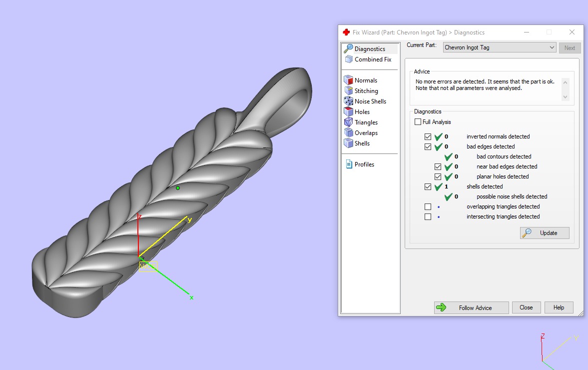
Task: Switch to Combined Fix page
Action: click(x=373, y=59)
